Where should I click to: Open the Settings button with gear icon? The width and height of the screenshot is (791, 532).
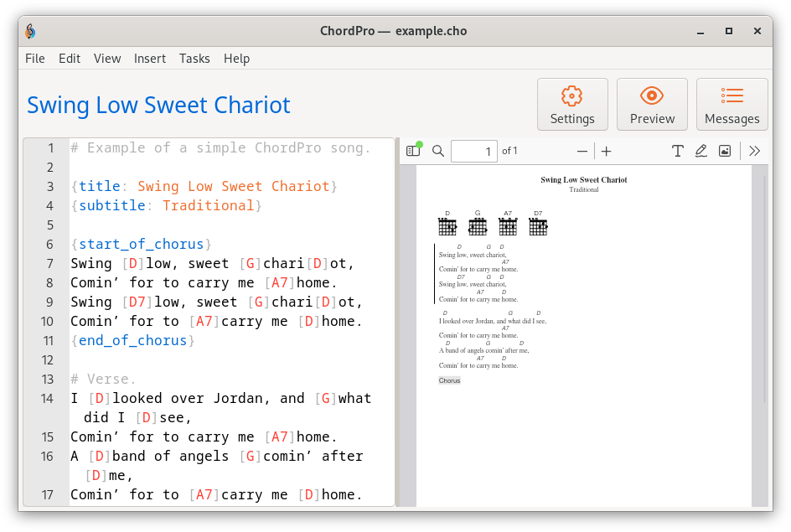(x=572, y=105)
